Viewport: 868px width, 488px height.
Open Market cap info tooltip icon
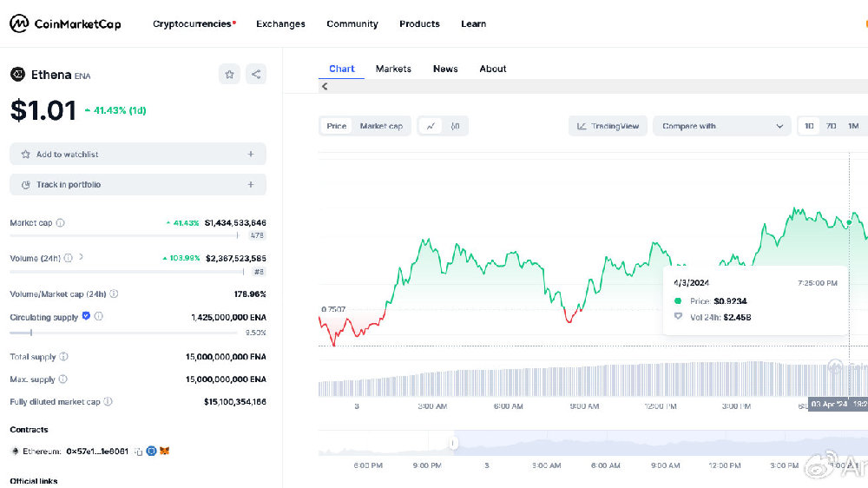(x=61, y=222)
